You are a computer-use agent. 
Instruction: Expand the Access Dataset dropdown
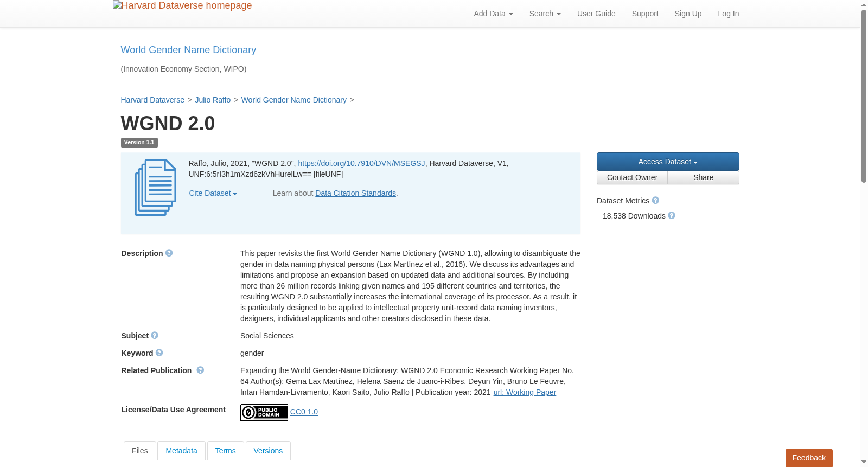click(x=668, y=162)
